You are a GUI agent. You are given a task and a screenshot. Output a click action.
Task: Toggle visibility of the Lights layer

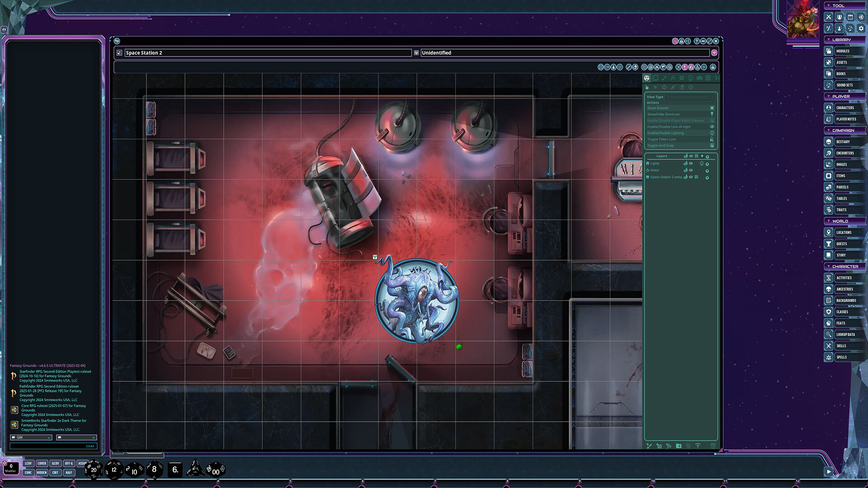[691, 164]
